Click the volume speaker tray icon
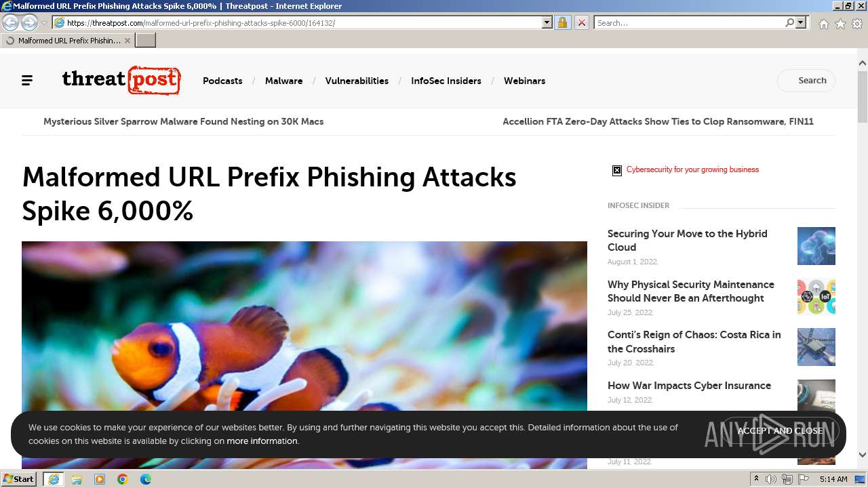Viewport: 868px width, 488px height. point(771,479)
